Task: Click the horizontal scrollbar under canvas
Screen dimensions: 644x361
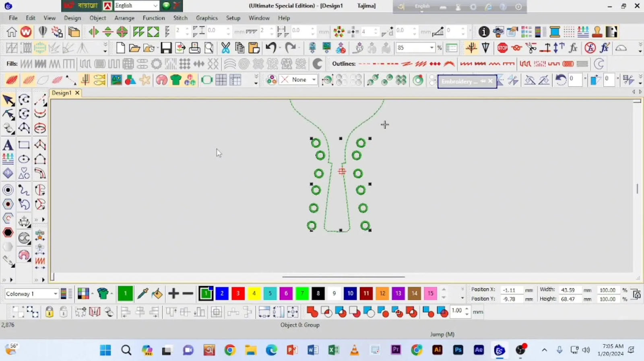Action: click(x=343, y=277)
